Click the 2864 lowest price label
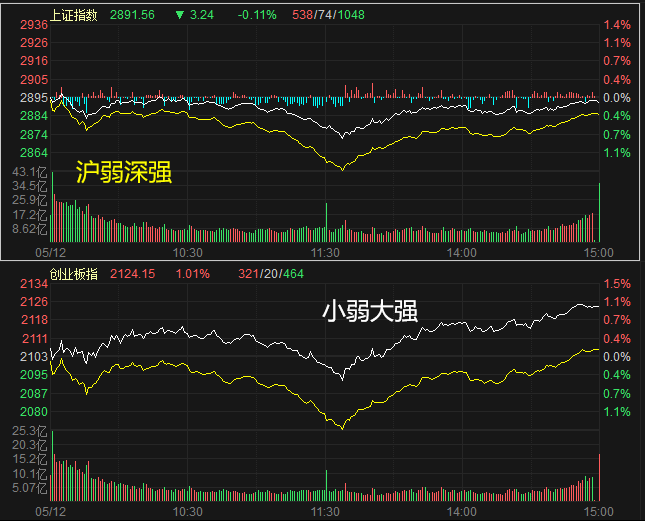The image size is (645, 521). [34, 153]
